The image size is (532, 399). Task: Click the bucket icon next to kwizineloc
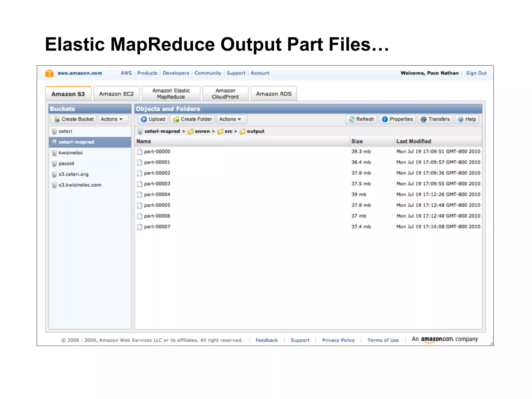54,153
